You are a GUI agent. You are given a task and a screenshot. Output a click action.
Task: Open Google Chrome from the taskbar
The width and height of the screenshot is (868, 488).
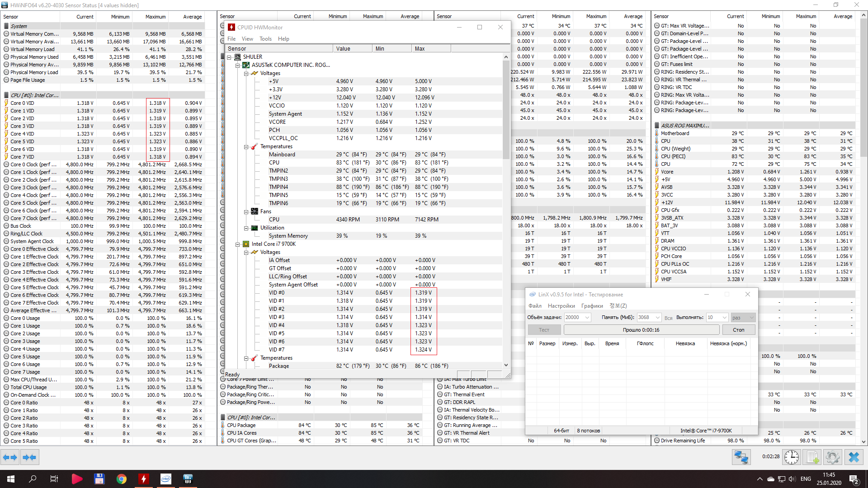121,479
